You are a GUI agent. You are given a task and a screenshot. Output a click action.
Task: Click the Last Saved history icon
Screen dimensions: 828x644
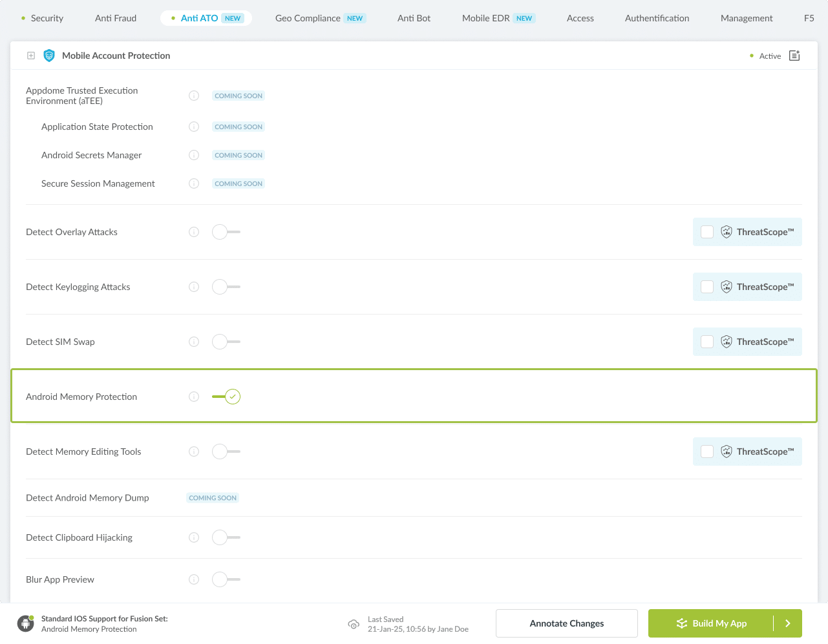click(354, 624)
